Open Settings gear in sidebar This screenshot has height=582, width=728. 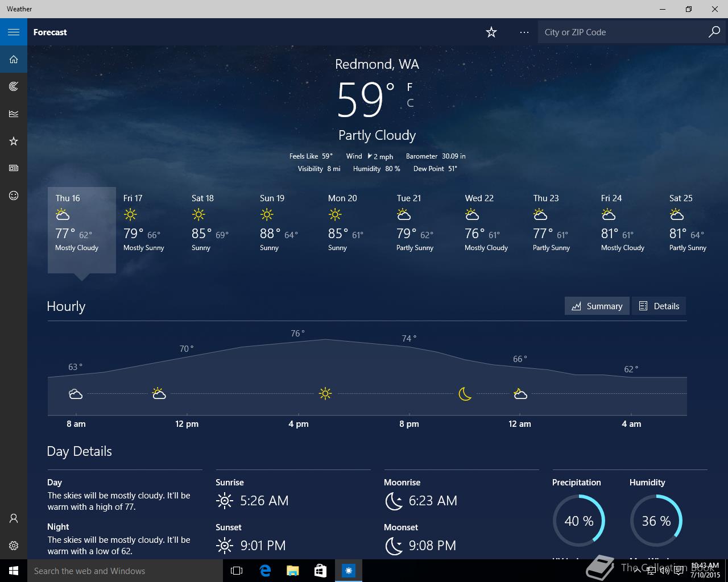(x=14, y=546)
